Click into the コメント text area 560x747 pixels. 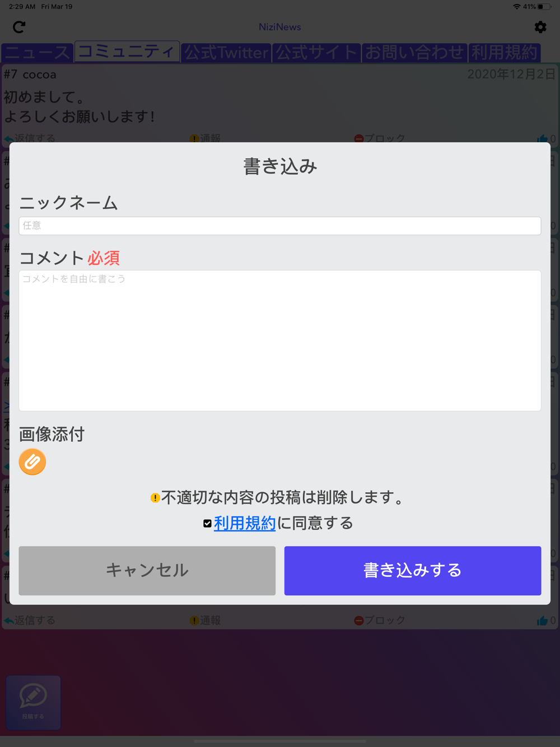pyautogui.click(x=280, y=341)
